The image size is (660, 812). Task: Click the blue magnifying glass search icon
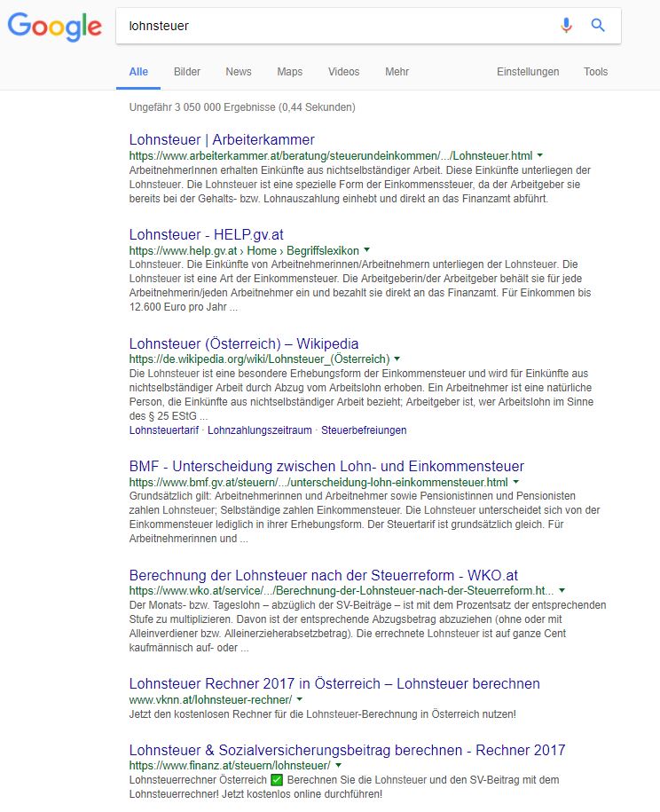598,26
